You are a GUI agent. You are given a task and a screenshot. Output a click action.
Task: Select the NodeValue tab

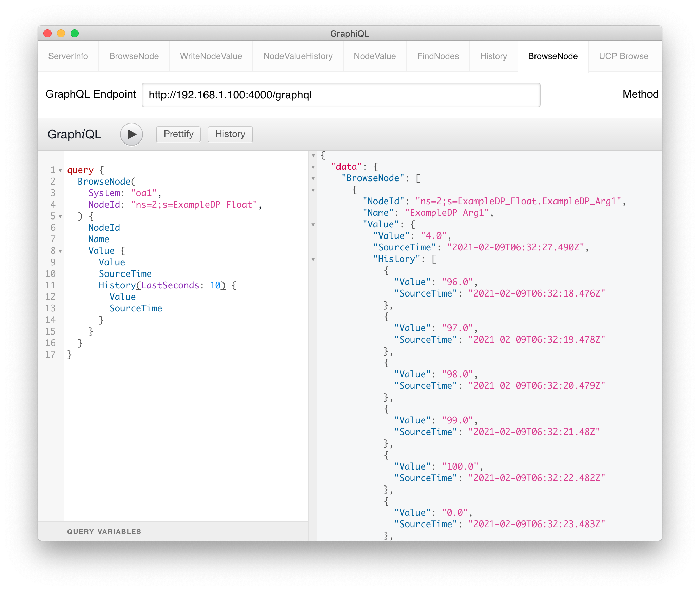tap(375, 56)
